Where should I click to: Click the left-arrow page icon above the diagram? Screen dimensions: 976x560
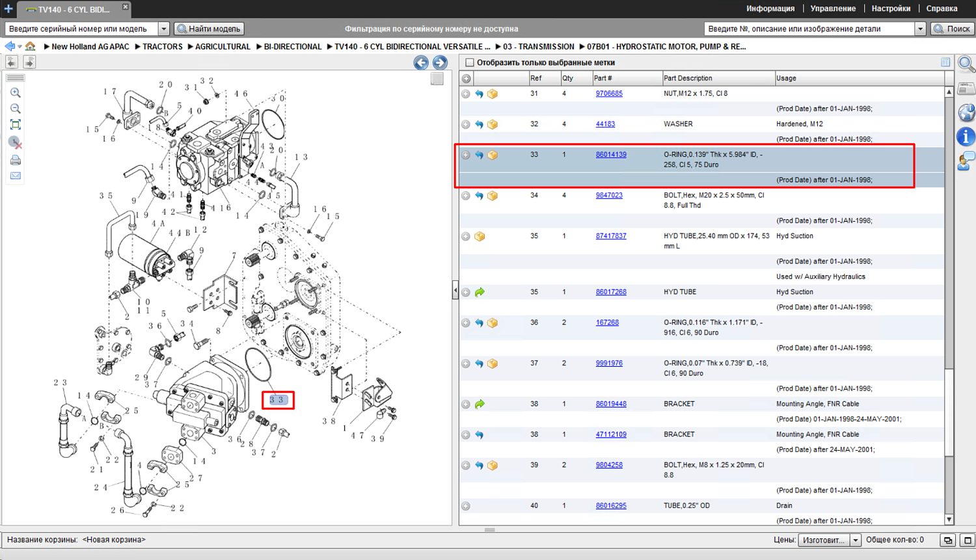(12, 62)
